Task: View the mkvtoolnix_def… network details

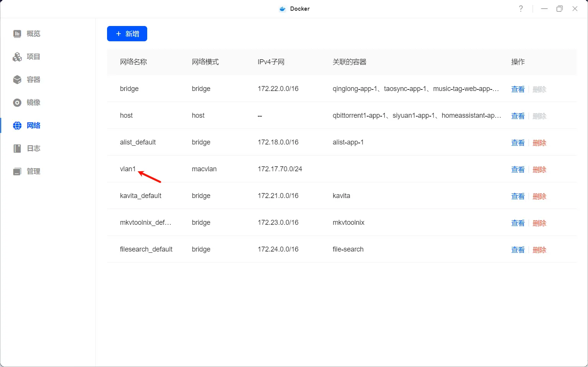Action: (x=518, y=223)
